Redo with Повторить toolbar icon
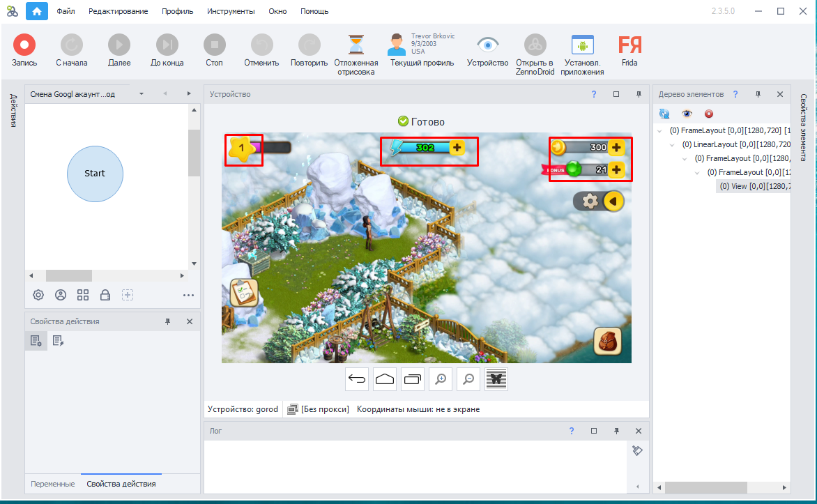 [309, 45]
